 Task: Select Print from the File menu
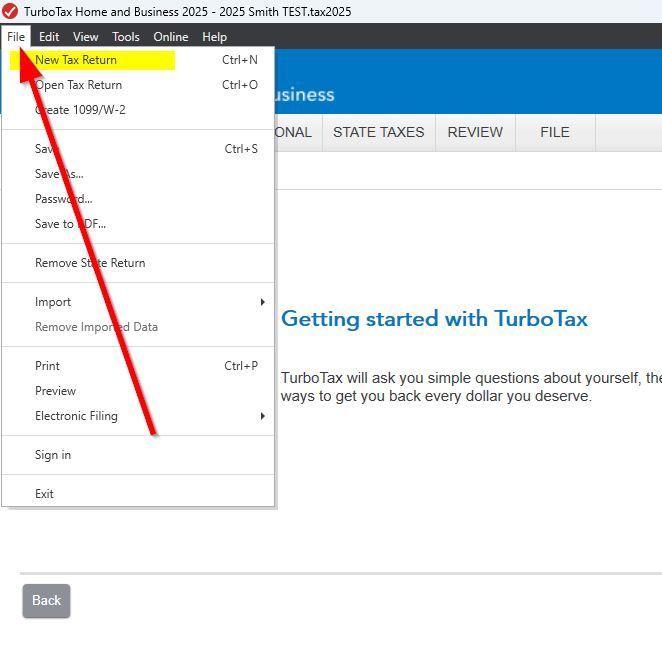click(x=47, y=366)
